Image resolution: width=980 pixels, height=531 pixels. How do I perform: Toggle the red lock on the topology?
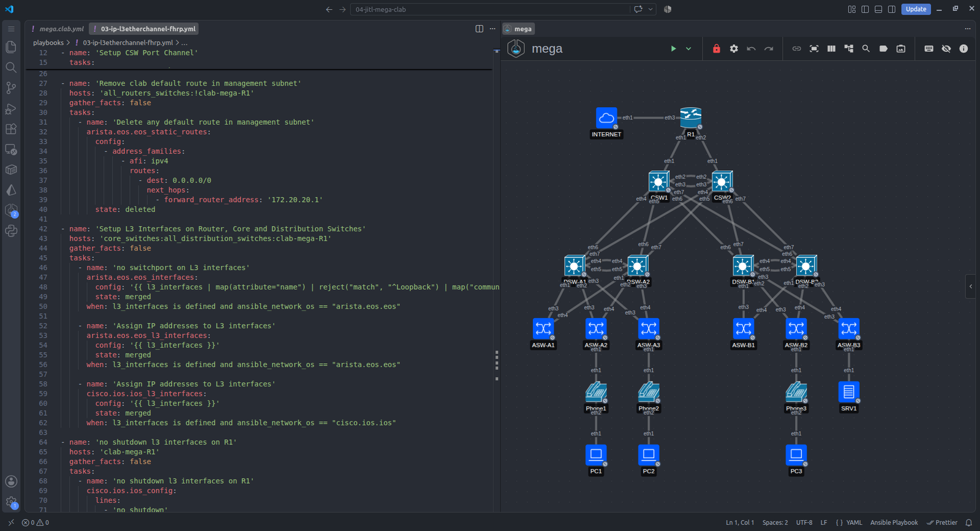click(717, 49)
